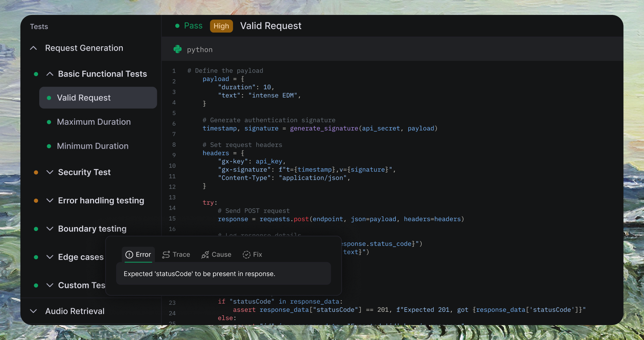Collapse the Request Generation section chevron
This screenshot has width=644, height=340.
pos(33,48)
